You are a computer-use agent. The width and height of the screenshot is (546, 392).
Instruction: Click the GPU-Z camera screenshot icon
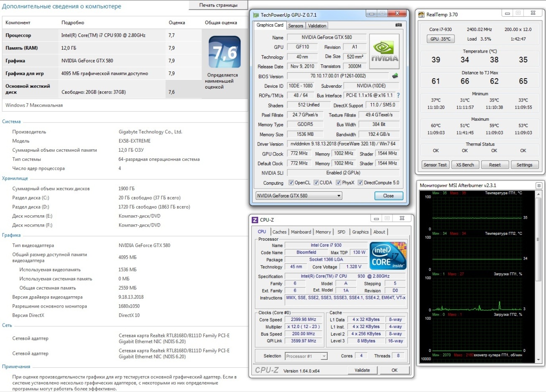pyautogui.click(x=398, y=25)
